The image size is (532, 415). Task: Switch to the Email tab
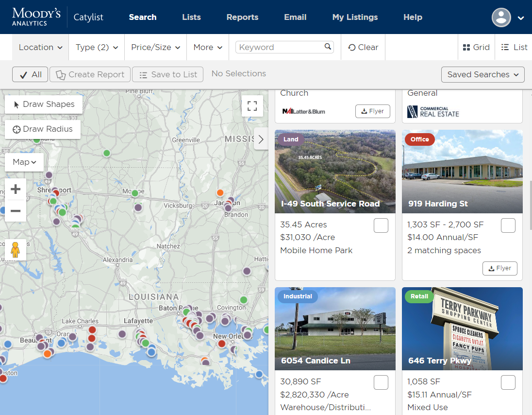[295, 17]
